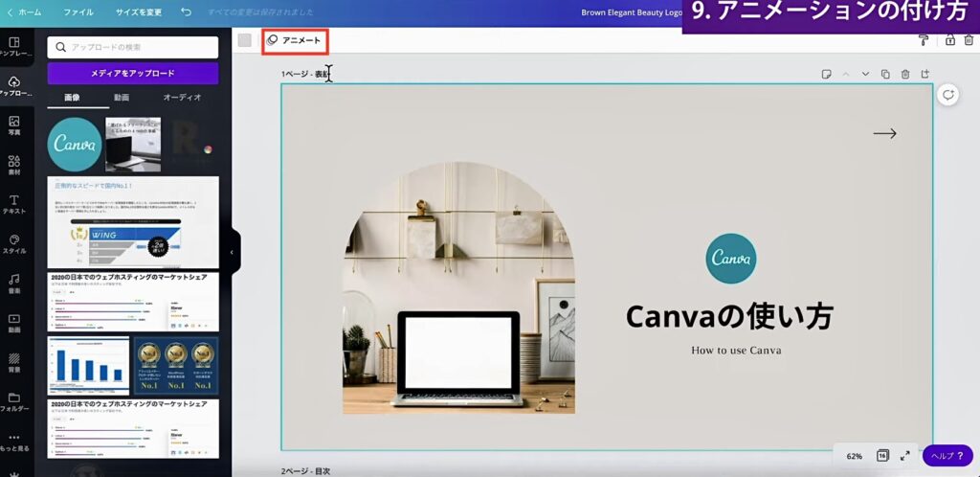Viewport: 980px width, 477px height.
Task: Open grid view of pages icon
Action: tap(882, 456)
